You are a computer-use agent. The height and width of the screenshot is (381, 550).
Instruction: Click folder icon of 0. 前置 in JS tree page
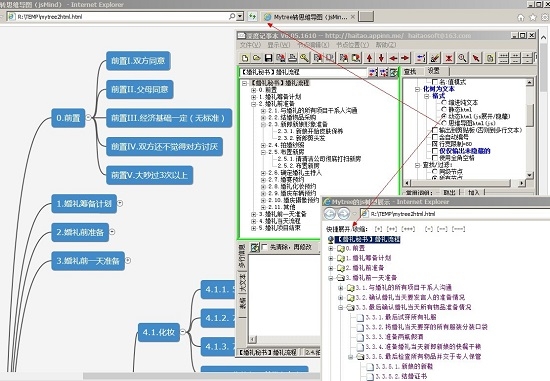tap(341, 249)
